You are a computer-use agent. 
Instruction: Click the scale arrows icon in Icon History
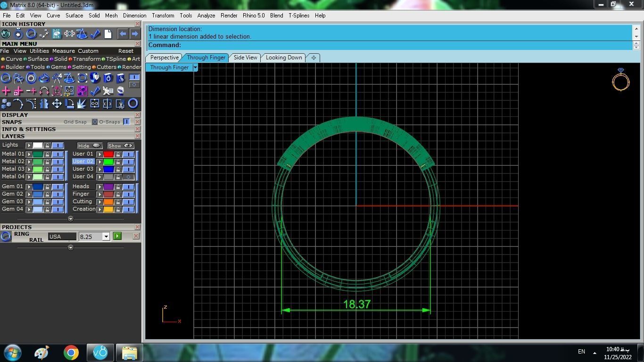(44, 34)
